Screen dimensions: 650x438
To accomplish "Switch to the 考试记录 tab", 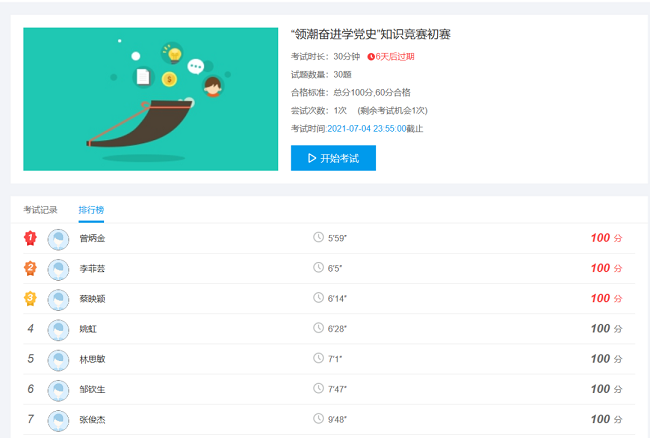I will coord(40,210).
